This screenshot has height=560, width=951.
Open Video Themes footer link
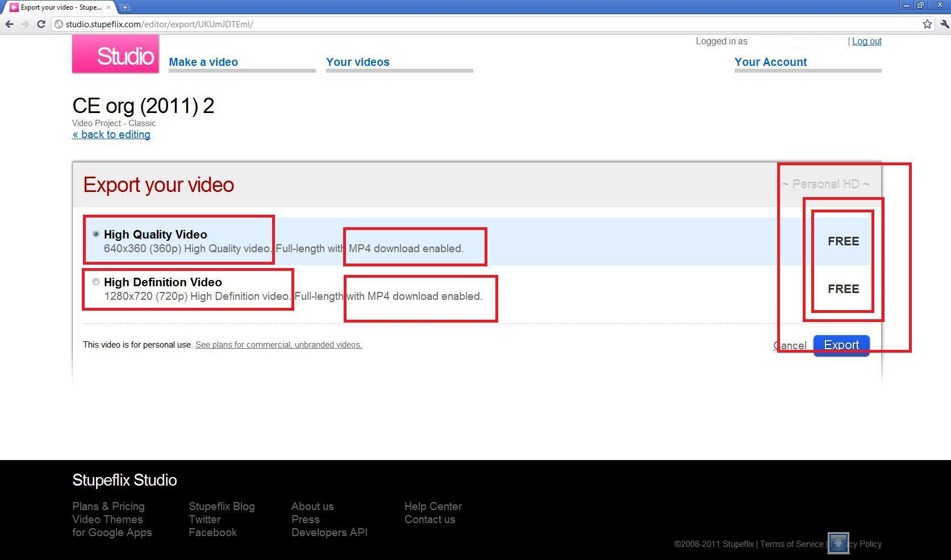(x=107, y=519)
